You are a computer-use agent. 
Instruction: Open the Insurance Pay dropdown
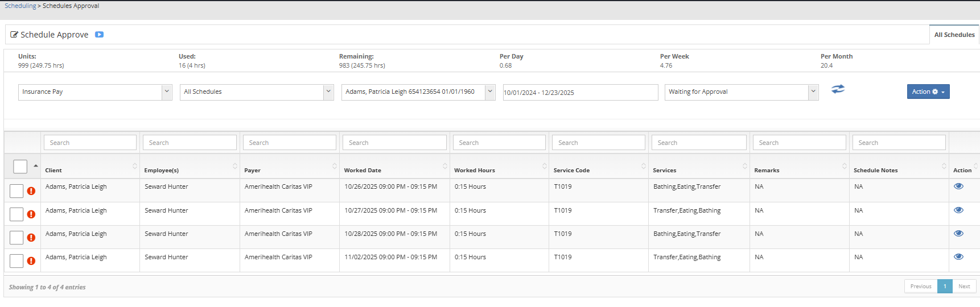point(95,92)
